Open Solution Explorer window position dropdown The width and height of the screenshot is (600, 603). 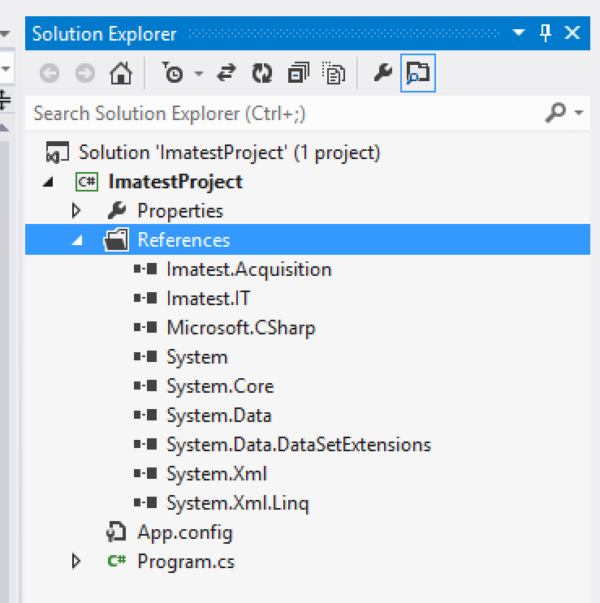pyautogui.click(x=519, y=32)
